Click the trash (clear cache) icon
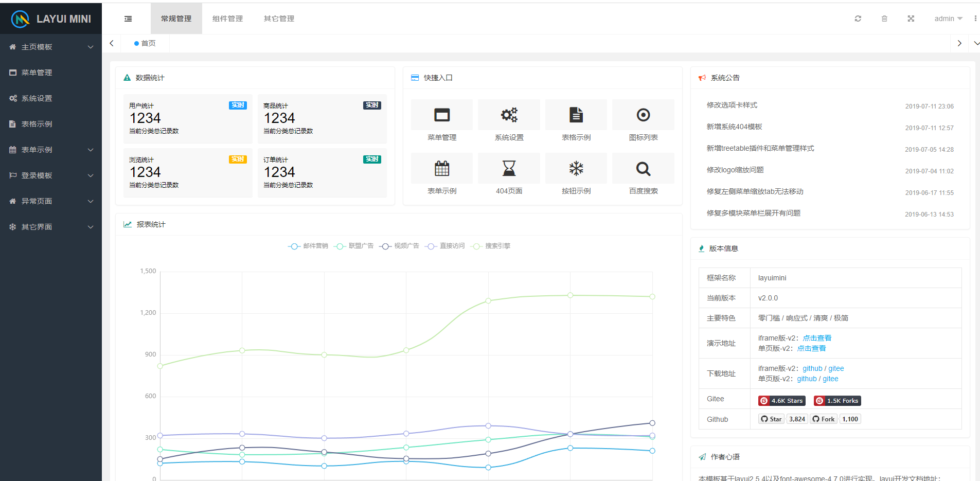This screenshot has height=481, width=980. 884,19
